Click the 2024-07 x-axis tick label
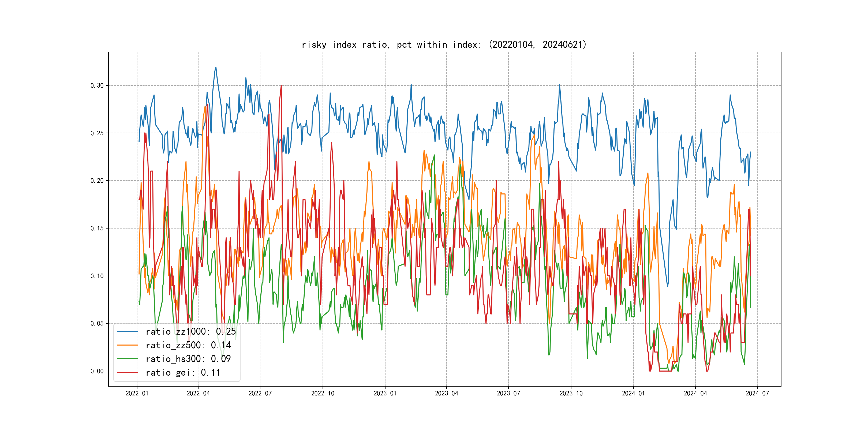868x434 pixels. (x=757, y=393)
